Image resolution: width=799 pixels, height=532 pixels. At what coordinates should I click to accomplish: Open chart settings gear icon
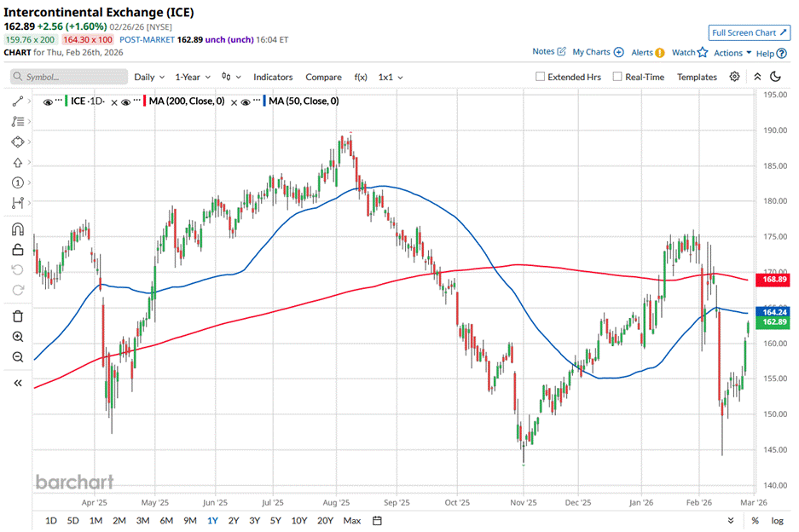click(x=734, y=77)
